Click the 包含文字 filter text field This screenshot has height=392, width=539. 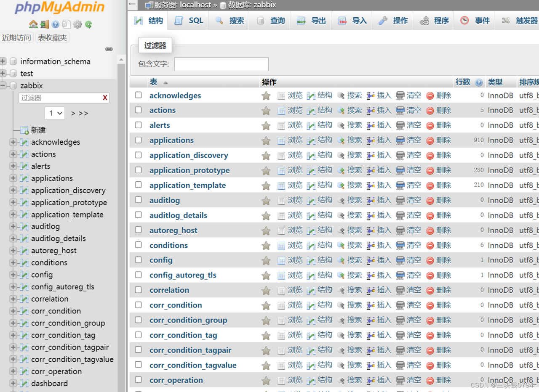(221, 64)
